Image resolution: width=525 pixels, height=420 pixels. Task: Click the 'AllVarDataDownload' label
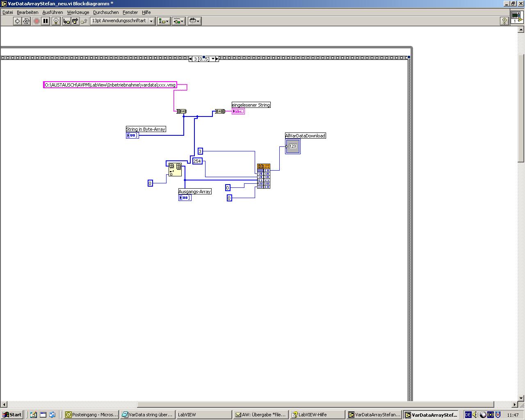(306, 136)
